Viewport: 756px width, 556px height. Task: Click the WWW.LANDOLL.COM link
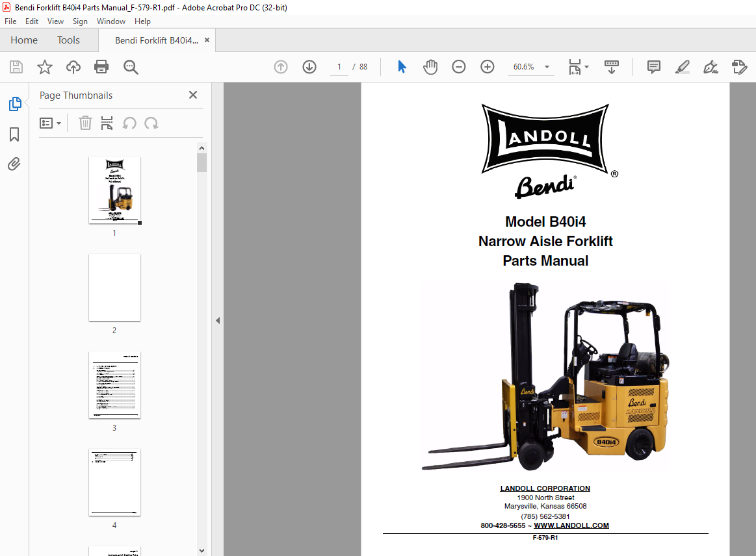(571, 525)
